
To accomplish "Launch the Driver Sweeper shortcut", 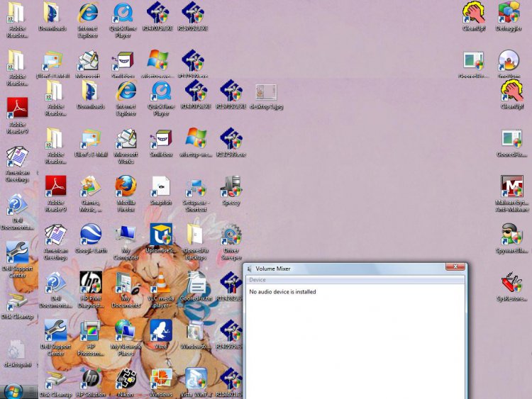I will click(231, 242).
